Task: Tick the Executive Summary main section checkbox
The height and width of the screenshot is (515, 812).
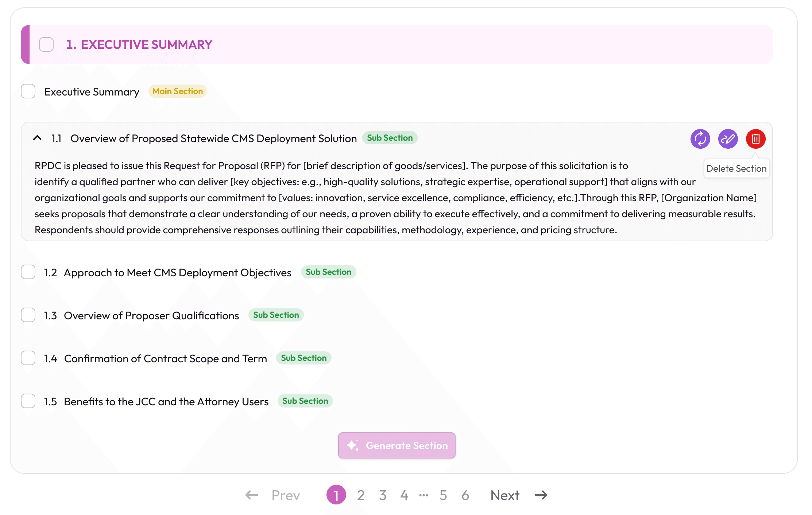Action: (28, 91)
